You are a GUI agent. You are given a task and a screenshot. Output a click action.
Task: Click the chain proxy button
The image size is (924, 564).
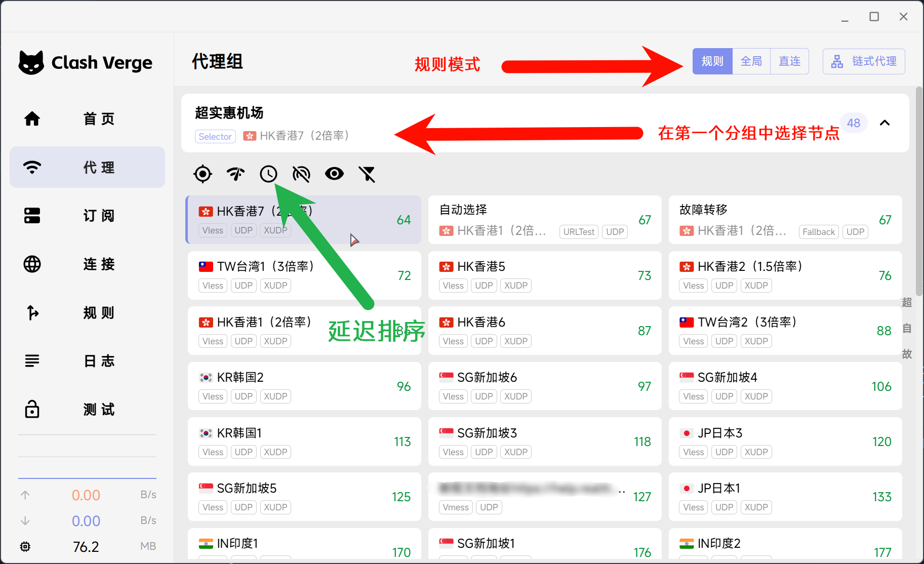[864, 62]
